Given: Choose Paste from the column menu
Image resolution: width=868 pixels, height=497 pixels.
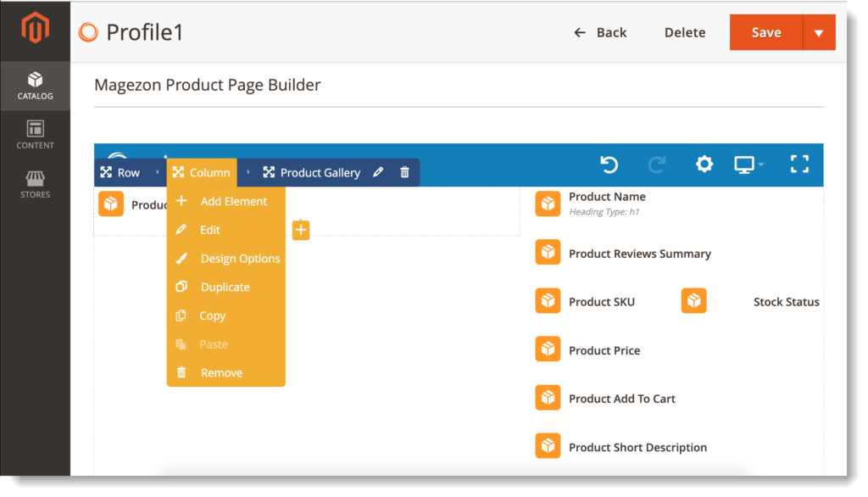Looking at the screenshot, I should [x=225, y=344].
